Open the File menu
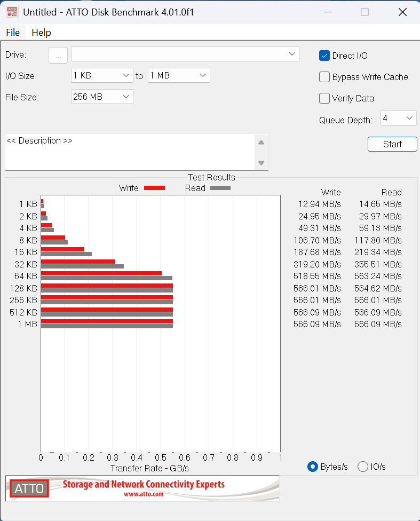Viewport: 420px width, 521px height. click(x=13, y=33)
